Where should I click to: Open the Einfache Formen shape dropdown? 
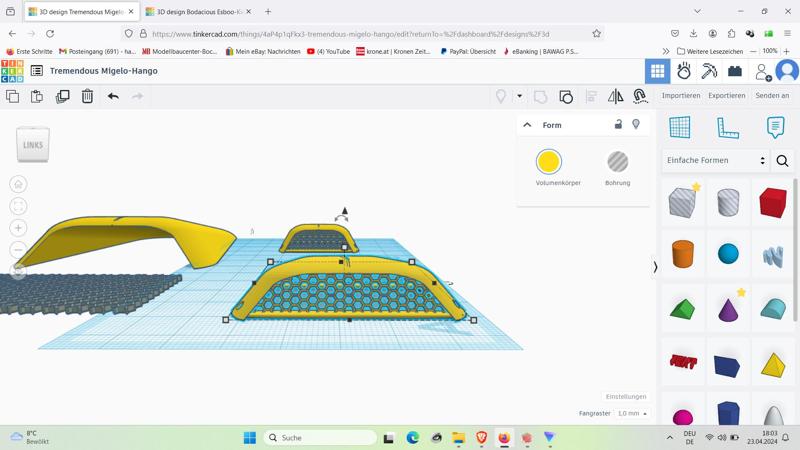(x=715, y=160)
